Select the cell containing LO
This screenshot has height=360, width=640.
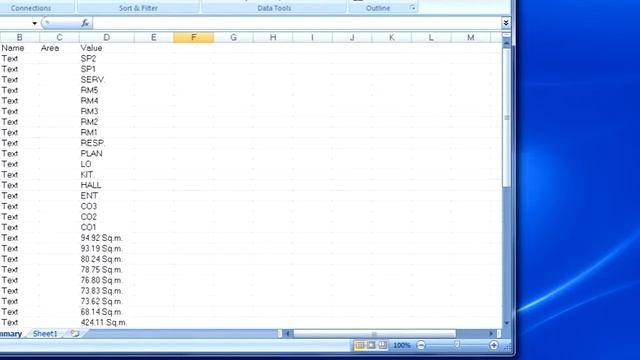[x=107, y=164]
